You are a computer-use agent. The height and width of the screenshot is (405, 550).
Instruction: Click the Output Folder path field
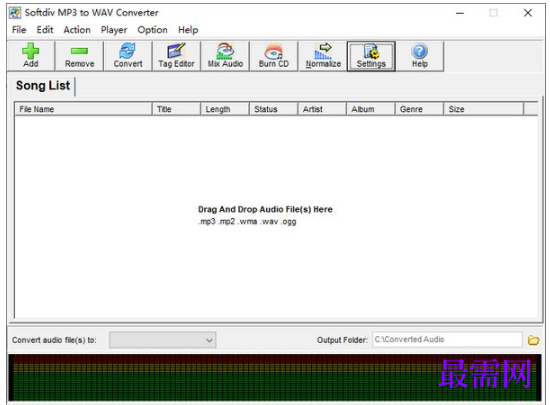(447, 339)
